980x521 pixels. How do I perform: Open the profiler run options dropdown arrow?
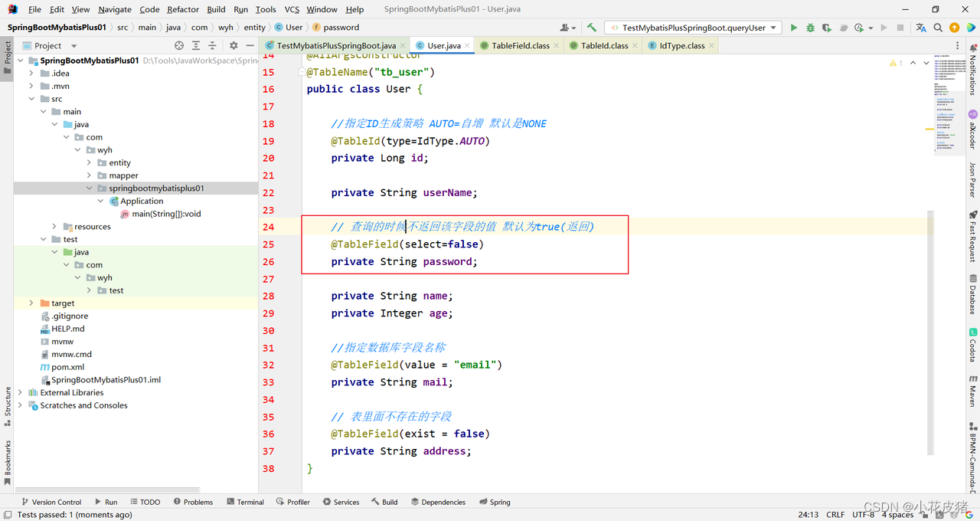pos(871,28)
